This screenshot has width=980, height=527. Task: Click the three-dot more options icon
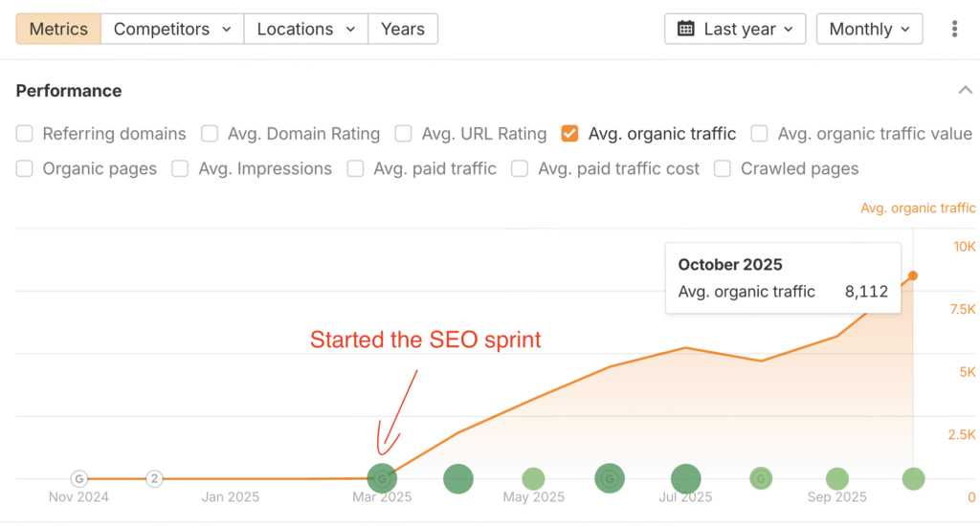coord(954,29)
